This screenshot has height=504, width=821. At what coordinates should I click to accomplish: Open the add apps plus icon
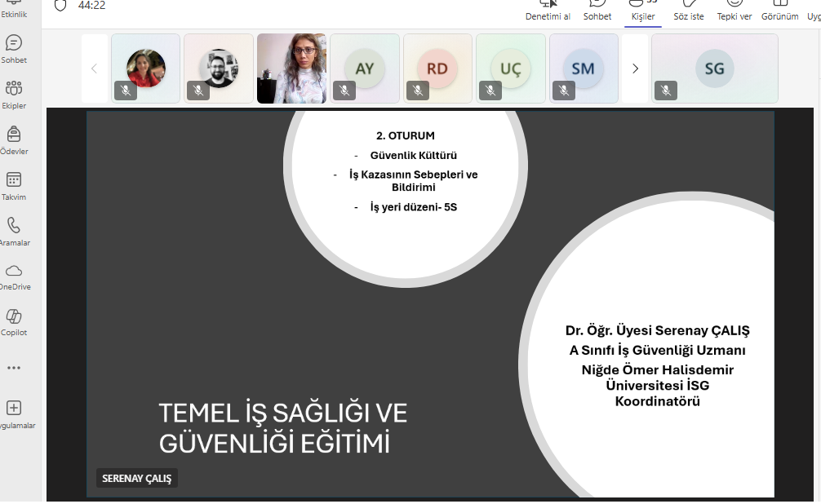(x=14, y=409)
